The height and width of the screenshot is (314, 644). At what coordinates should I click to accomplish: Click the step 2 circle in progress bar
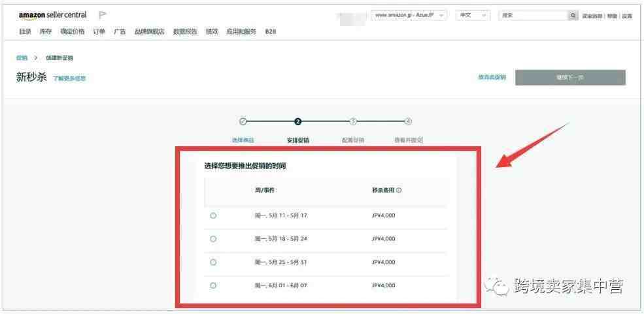point(297,121)
